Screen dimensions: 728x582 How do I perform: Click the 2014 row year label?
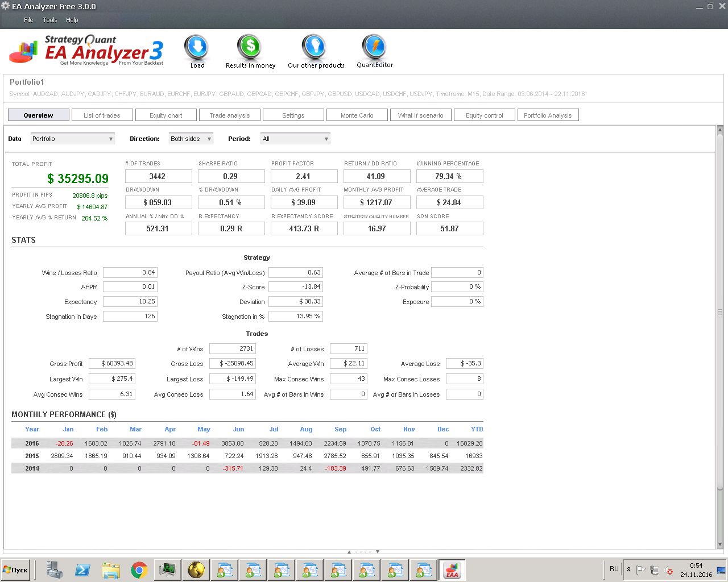click(32, 468)
